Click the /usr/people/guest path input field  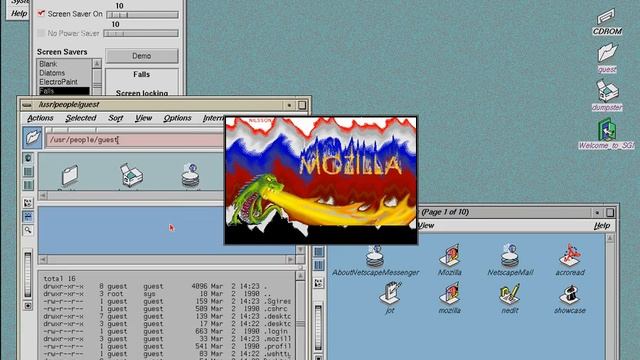tap(135, 140)
